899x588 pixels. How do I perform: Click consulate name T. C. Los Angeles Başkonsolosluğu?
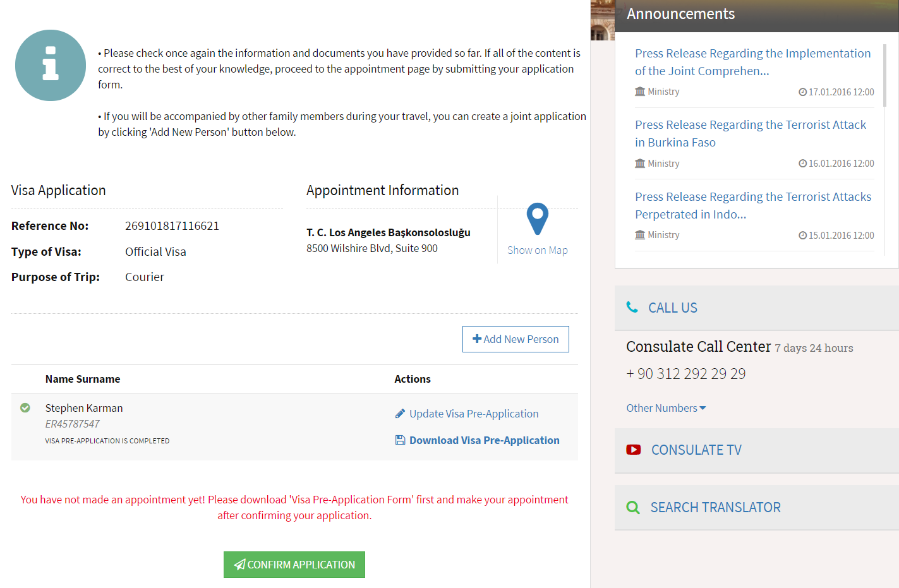point(389,232)
